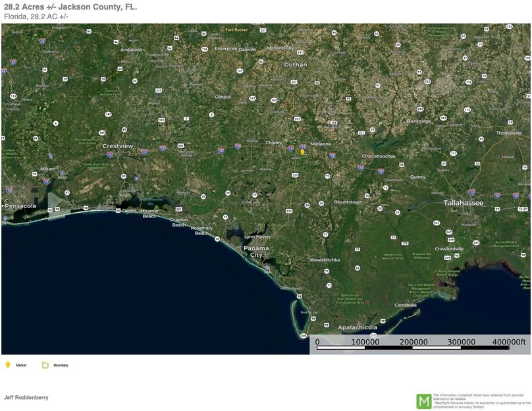
Task: Click the Marker pin icon in the legend
Action: 9,364
